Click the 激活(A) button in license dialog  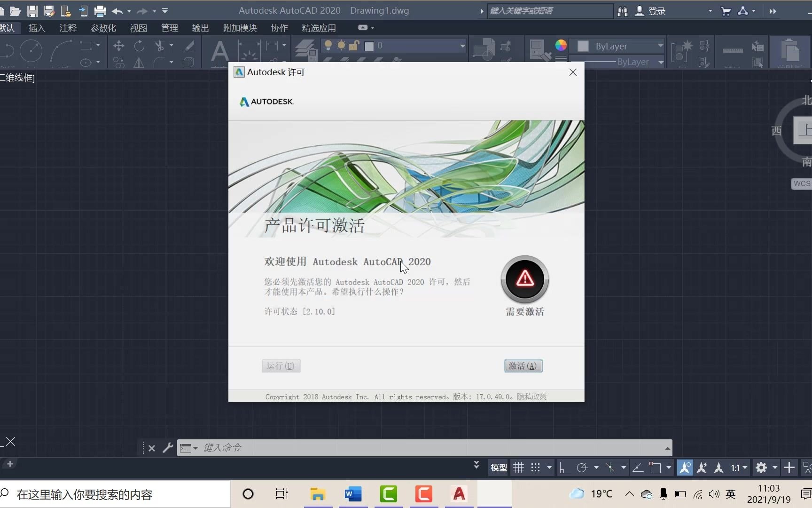523,366
